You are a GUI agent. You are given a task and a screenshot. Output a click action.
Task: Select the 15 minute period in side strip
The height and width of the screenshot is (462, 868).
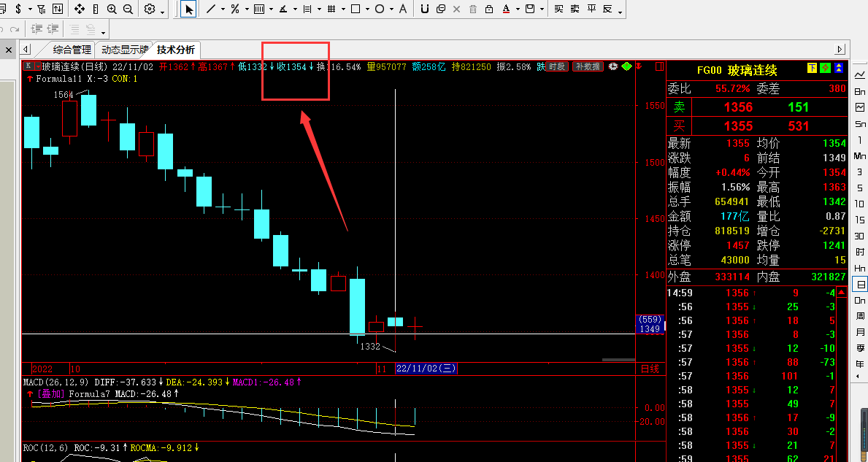pos(860,220)
